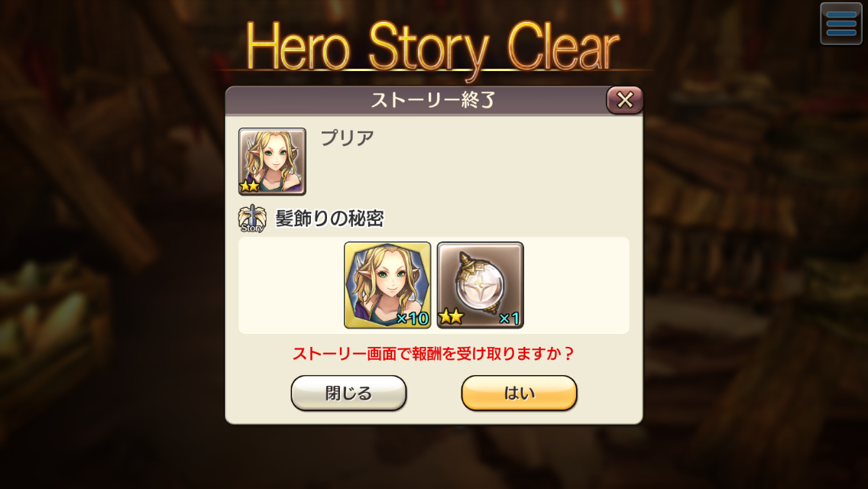Click the Story sword emblem icon
Image resolution: width=868 pixels, height=489 pixels.
252,219
